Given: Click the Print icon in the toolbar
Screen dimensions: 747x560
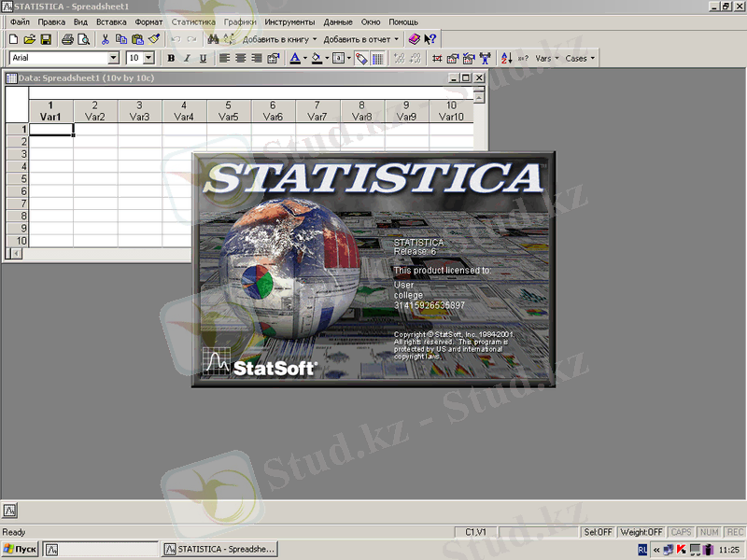Looking at the screenshot, I should [x=67, y=39].
